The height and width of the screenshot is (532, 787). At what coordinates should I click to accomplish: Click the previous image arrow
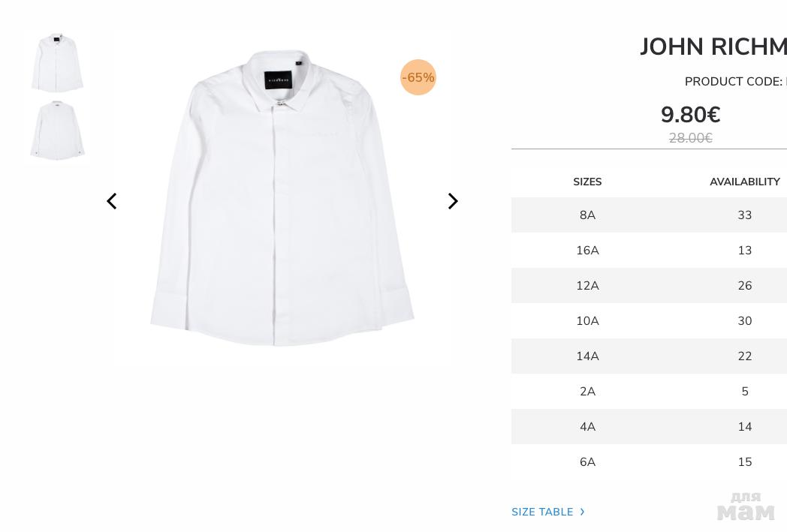click(112, 201)
